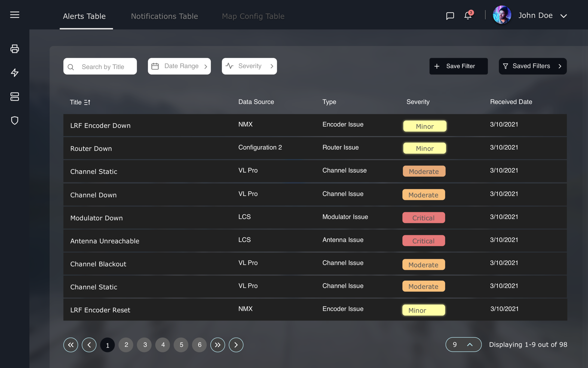
Task: Switch to Notifications Table tab
Action: point(164,16)
